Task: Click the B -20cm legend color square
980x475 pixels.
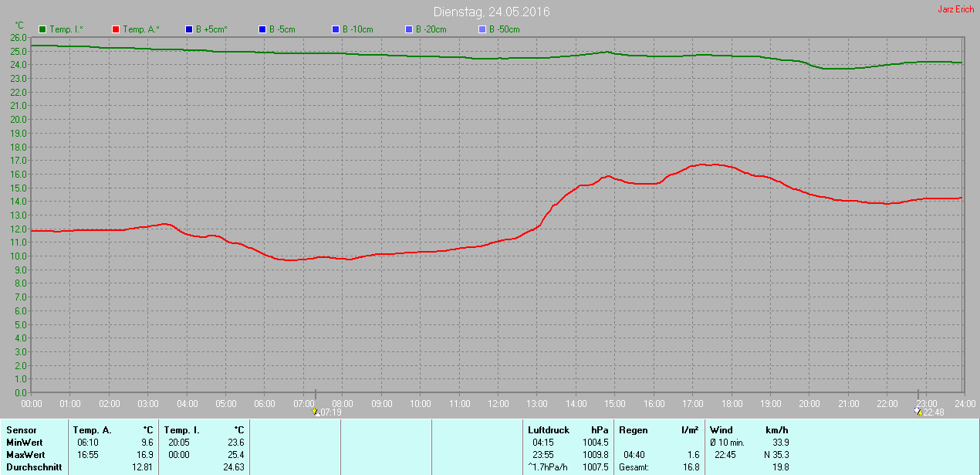Action: click(409, 29)
